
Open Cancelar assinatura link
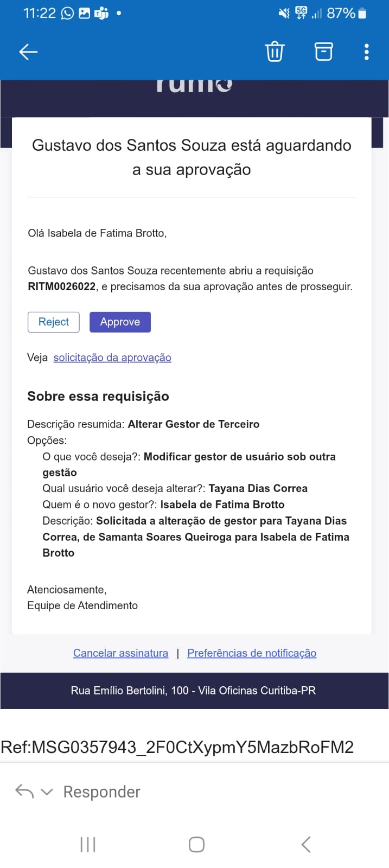[120, 653]
